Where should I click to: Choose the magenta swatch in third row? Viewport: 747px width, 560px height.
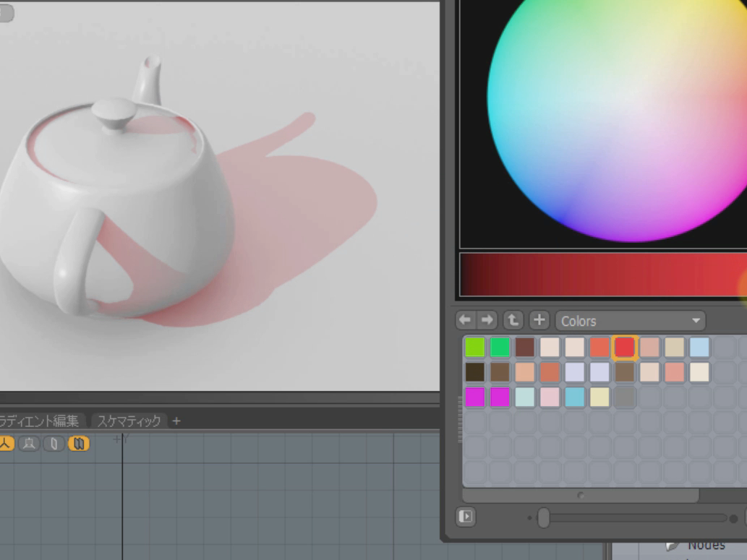pyautogui.click(x=475, y=397)
